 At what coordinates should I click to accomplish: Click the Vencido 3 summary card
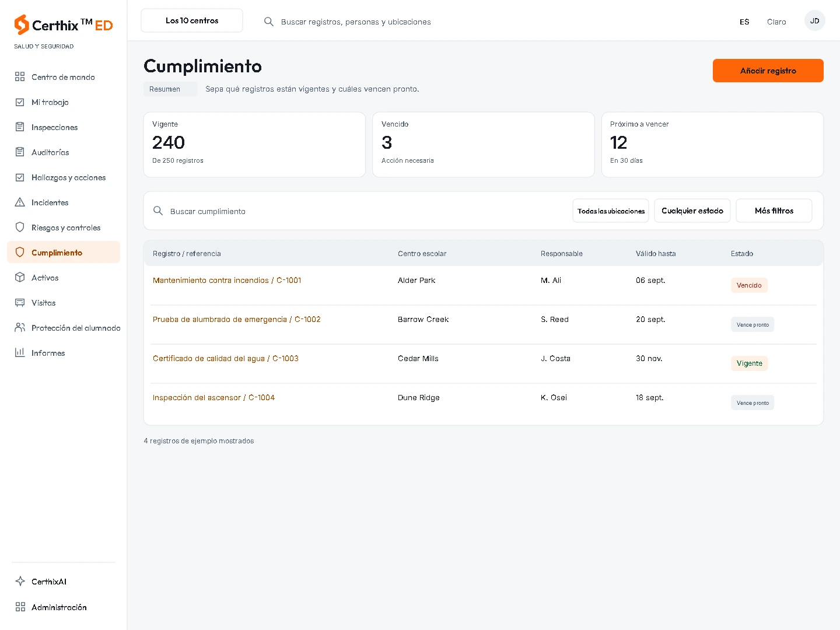(x=484, y=145)
